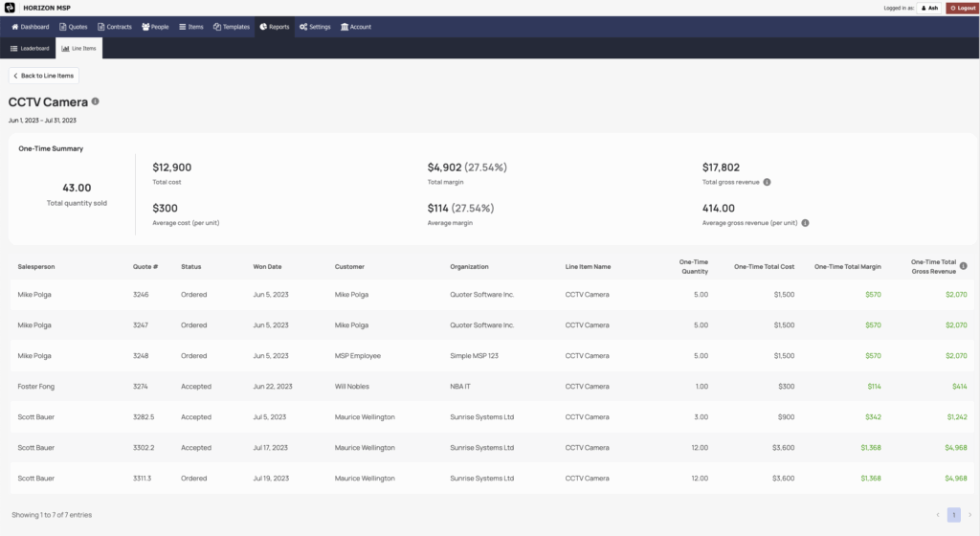This screenshot has height=536, width=980.
Task: Switch to the Leaderboard tab
Action: (x=30, y=48)
